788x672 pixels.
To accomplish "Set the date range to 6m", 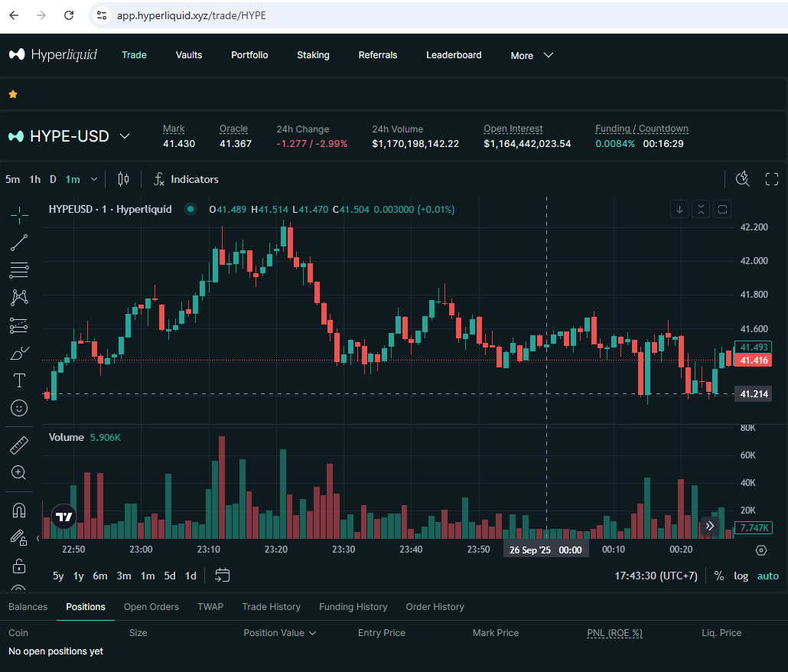I will 100,576.
